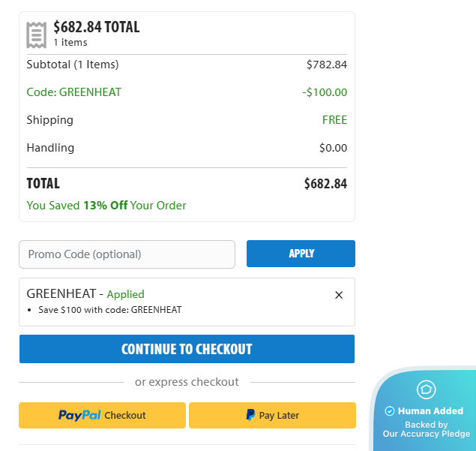Click the receipt icon beside the total

[36, 35]
